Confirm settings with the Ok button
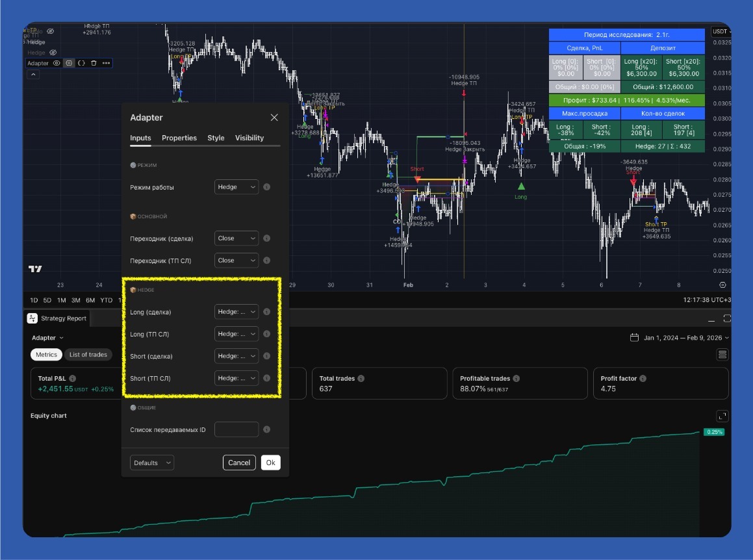 (x=270, y=463)
